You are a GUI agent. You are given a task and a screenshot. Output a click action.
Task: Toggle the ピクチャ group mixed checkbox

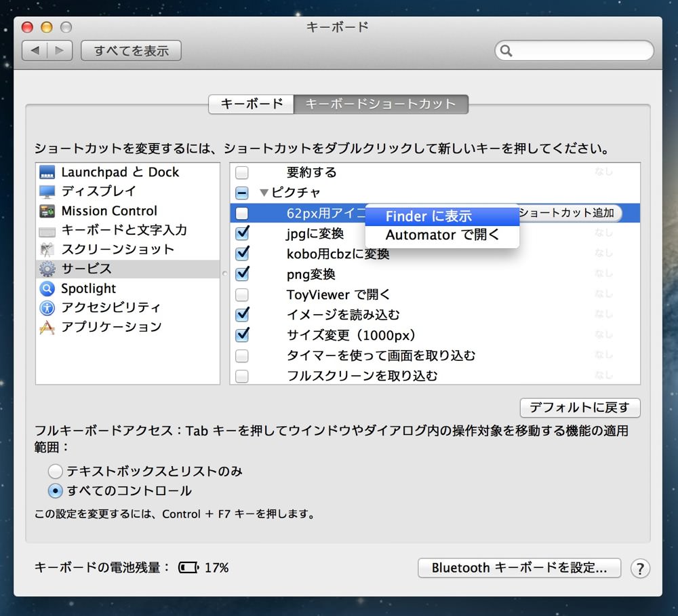(x=242, y=193)
